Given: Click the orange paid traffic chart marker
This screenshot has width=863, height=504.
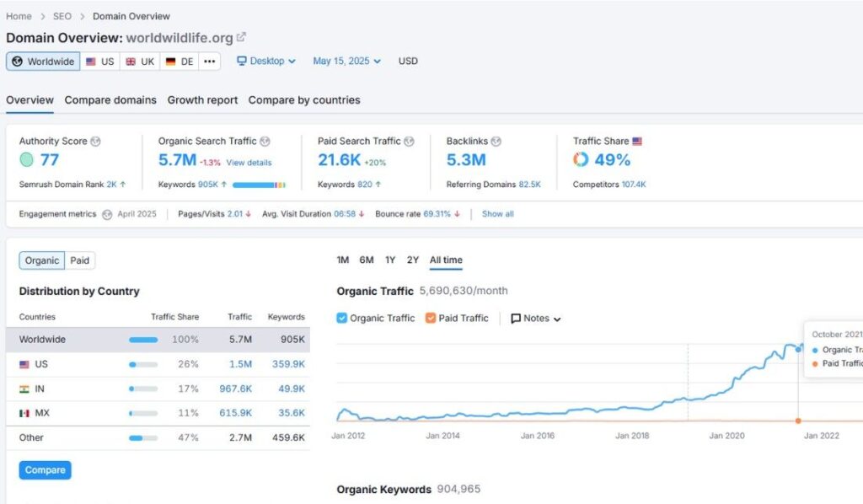Looking at the screenshot, I should click(798, 421).
